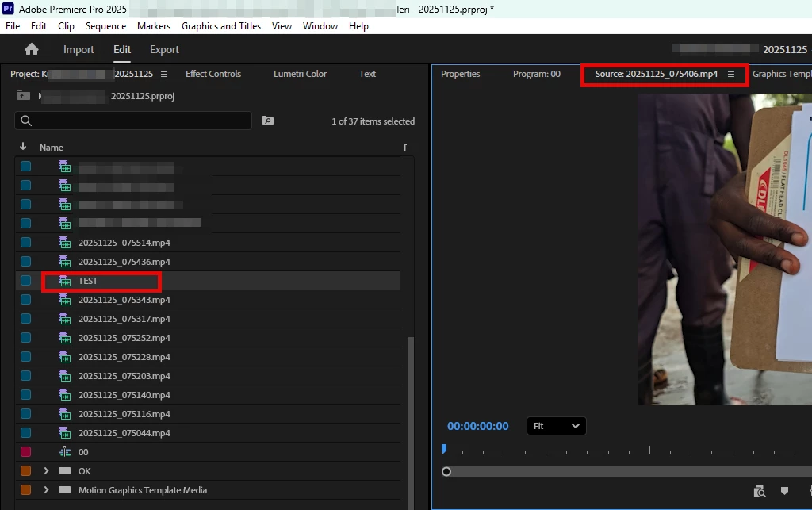Switch to the Lumetri Color tab
This screenshot has height=510, width=812.
(x=300, y=74)
